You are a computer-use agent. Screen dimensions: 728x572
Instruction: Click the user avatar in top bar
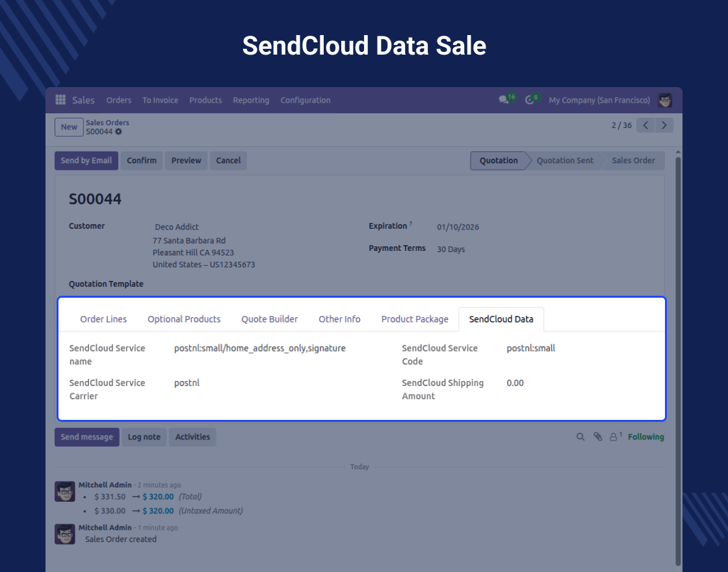pos(665,100)
